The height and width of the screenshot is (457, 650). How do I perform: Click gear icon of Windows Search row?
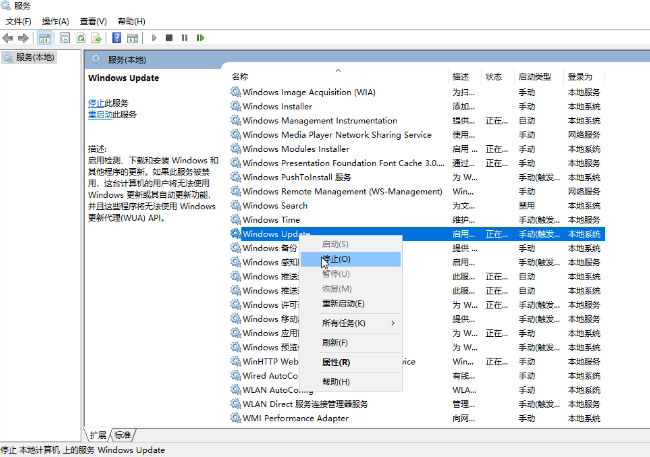click(235, 205)
